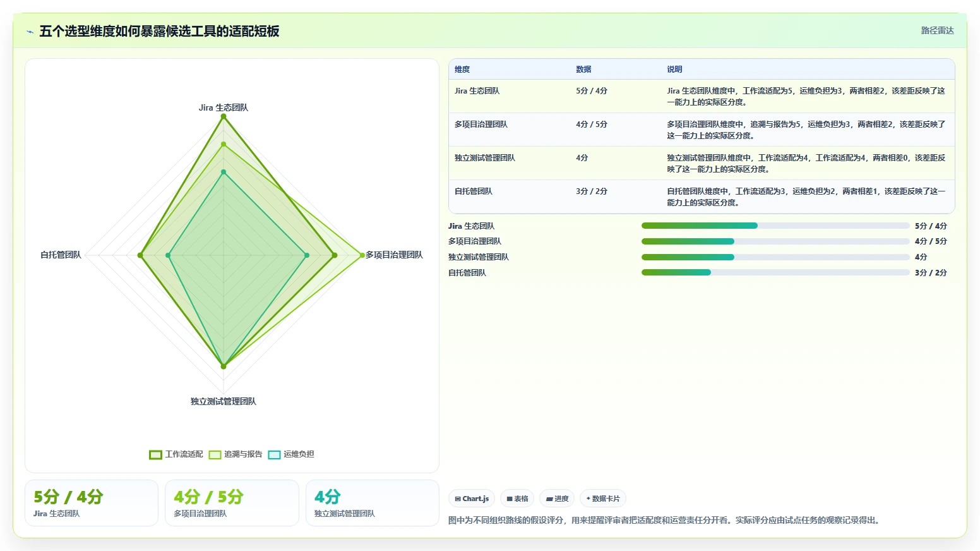Image resolution: width=980 pixels, height=551 pixels.
Task: Click the 3分 / 2分 value in the table
Action: [592, 191]
